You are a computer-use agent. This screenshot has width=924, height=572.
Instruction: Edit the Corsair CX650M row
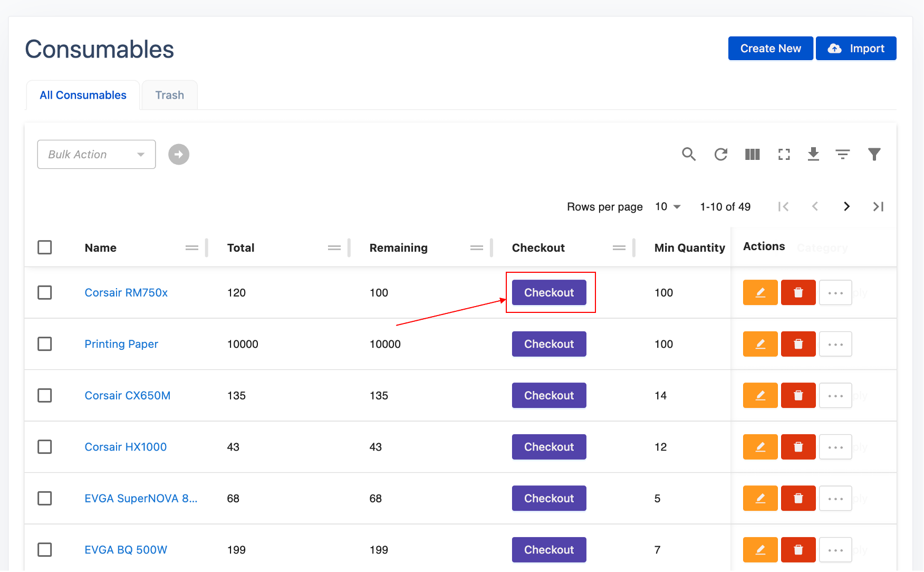coord(760,395)
